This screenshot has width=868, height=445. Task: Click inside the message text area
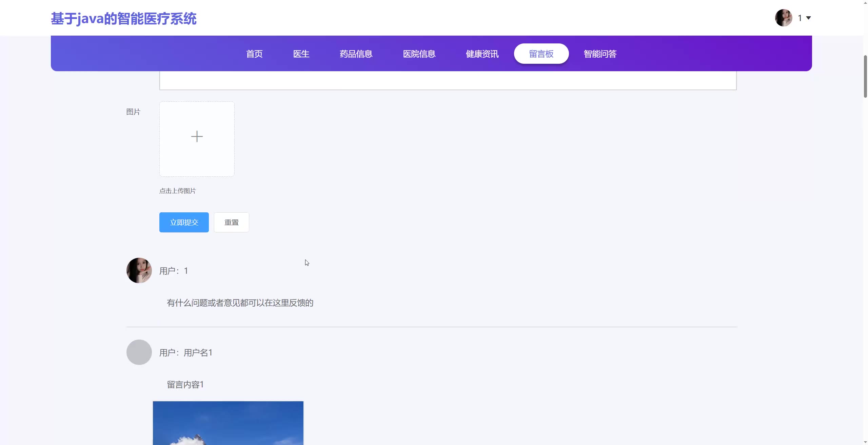pyautogui.click(x=448, y=81)
